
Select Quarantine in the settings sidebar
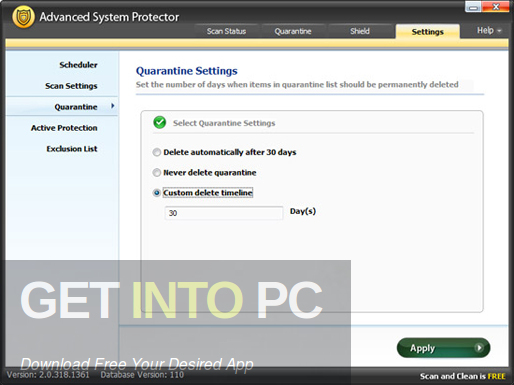(x=62, y=107)
